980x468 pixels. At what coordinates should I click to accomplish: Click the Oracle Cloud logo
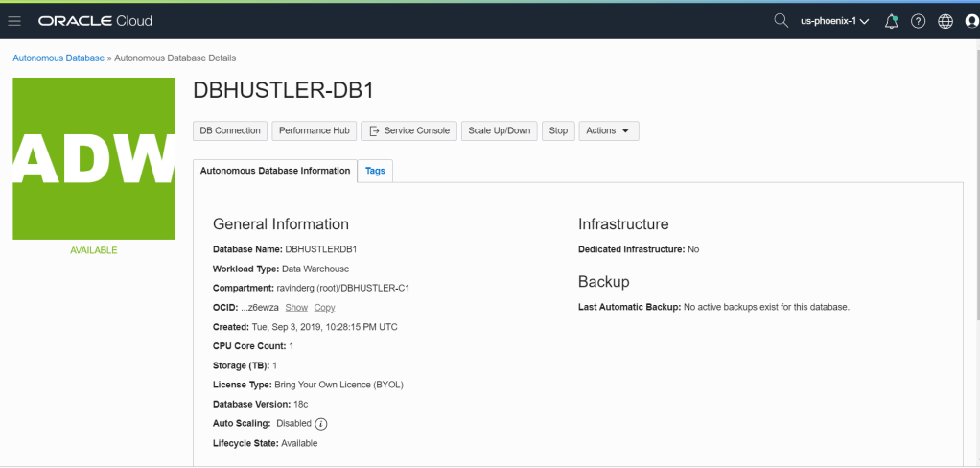click(x=95, y=20)
